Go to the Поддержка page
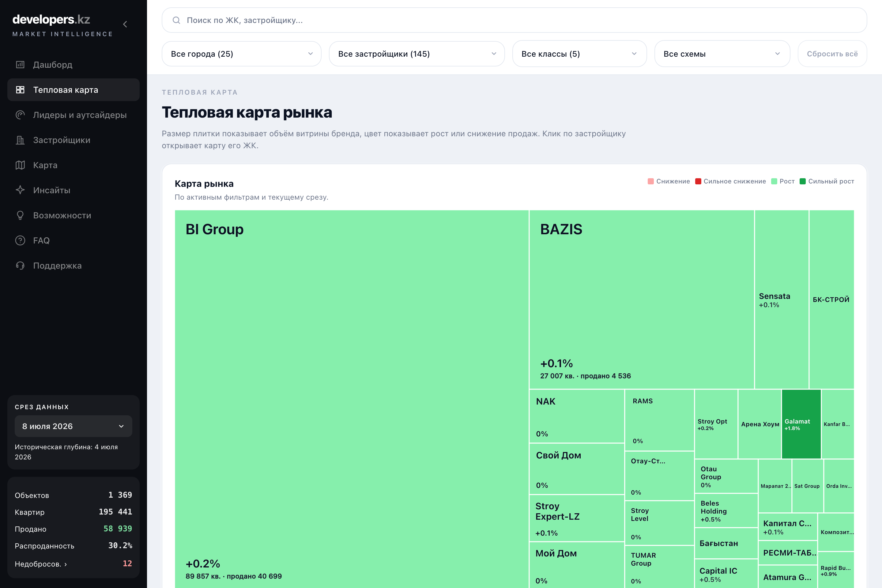This screenshot has height=588, width=882. click(x=73, y=266)
